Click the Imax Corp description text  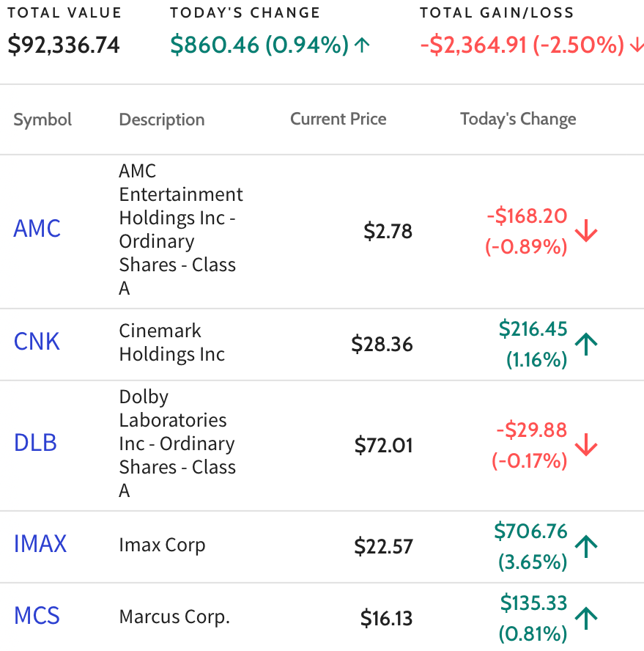[x=162, y=545]
